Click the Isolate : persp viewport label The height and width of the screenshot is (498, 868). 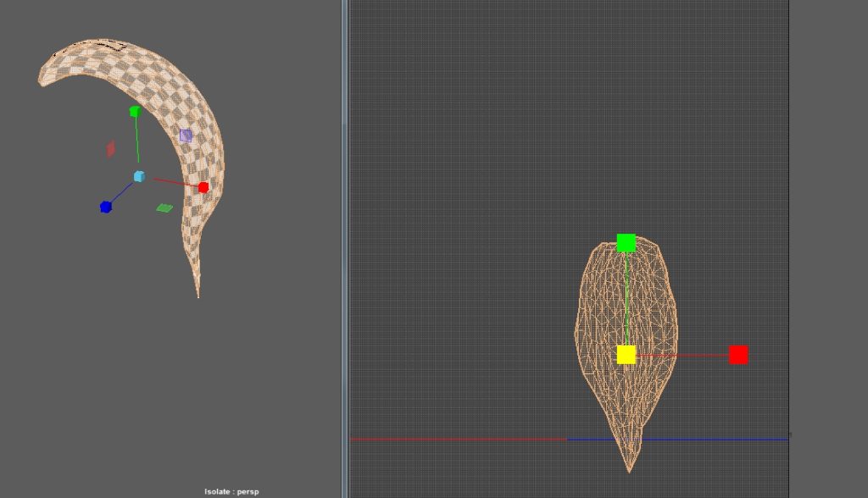[231, 491]
